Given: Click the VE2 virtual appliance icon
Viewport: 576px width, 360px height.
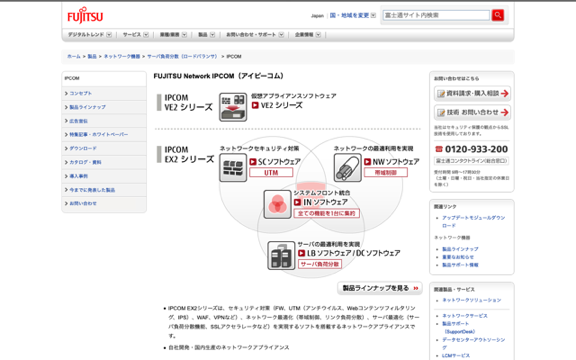Looking at the screenshot, I should (x=233, y=107).
